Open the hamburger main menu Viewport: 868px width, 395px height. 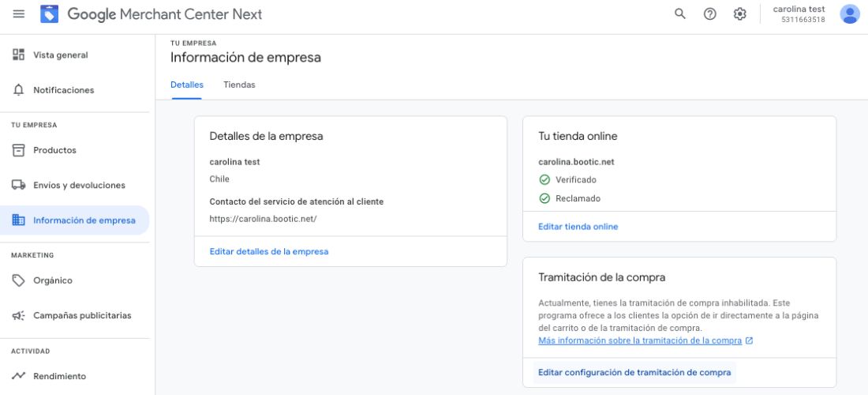tap(19, 14)
